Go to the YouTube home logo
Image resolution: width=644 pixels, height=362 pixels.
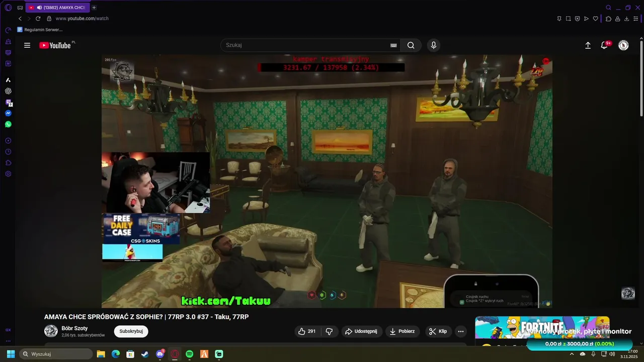(x=55, y=45)
